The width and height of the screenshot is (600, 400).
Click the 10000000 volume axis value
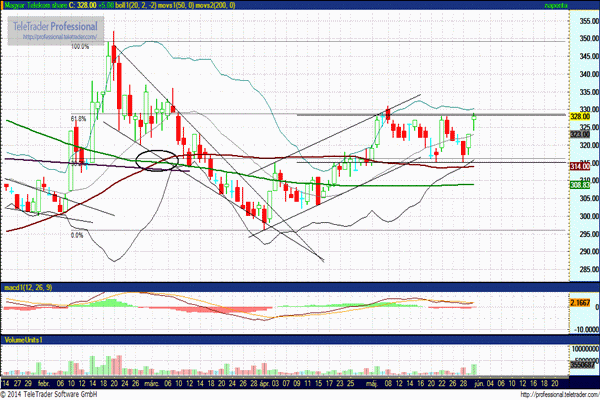coord(585,349)
